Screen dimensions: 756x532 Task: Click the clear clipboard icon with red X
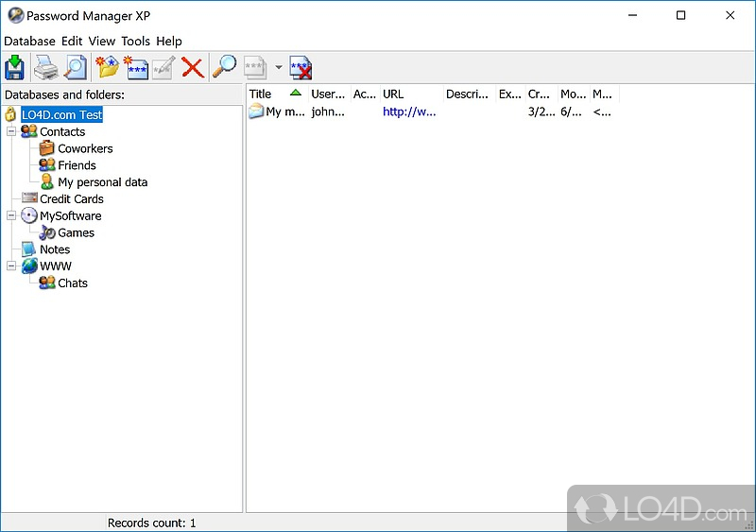point(301,68)
